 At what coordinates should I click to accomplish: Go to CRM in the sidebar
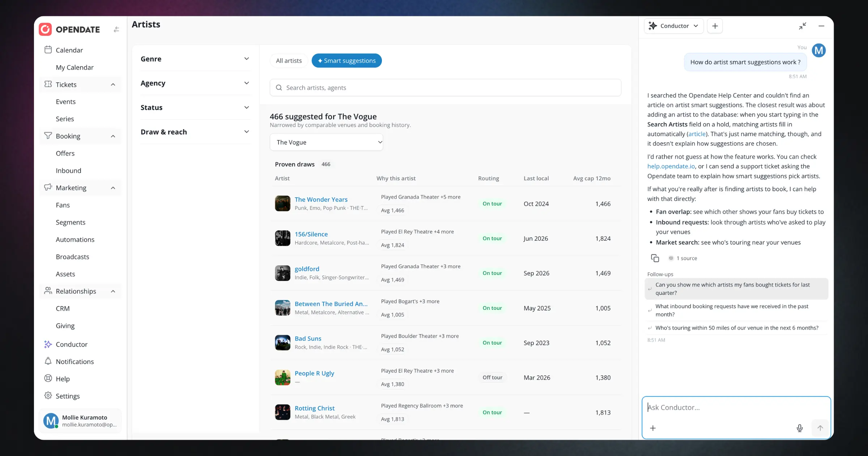coord(63,308)
